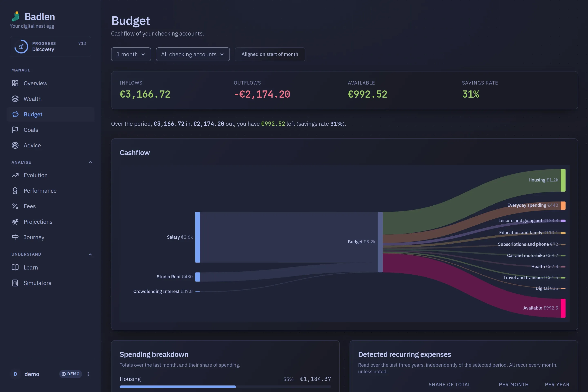Click the Studio Rent source node
588x392 pixels.
click(197, 277)
